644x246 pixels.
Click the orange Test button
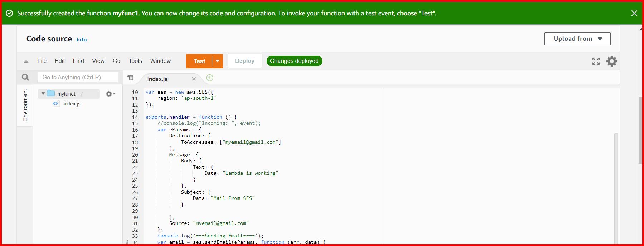click(199, 61)
